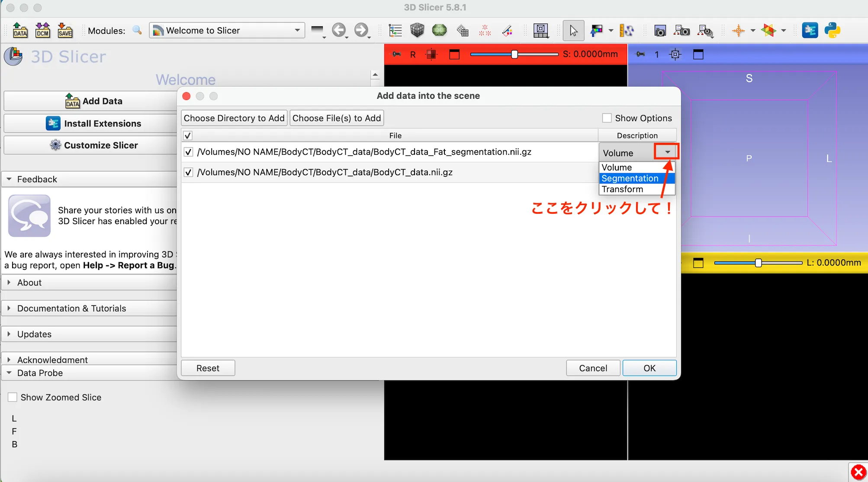The image size is (868, 482).
Task: Open the Extensions Manager puzzle icon
Action: click(810, 30)
